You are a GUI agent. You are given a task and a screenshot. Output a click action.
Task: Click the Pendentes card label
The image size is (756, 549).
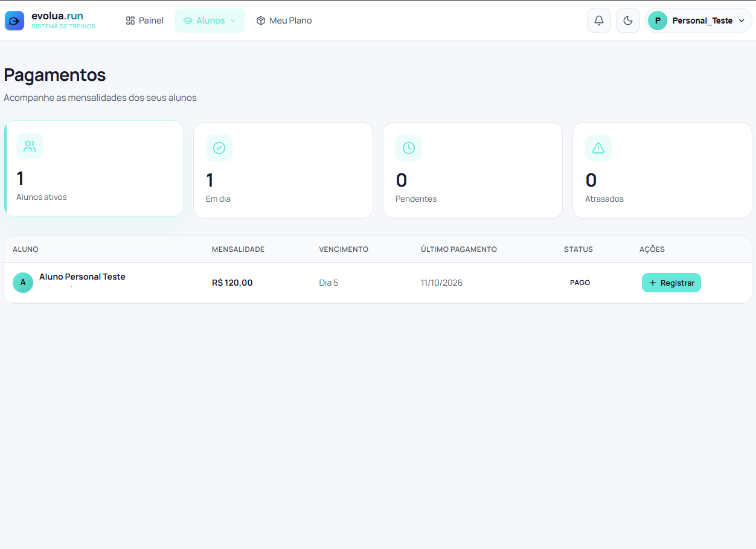[416, 199]
